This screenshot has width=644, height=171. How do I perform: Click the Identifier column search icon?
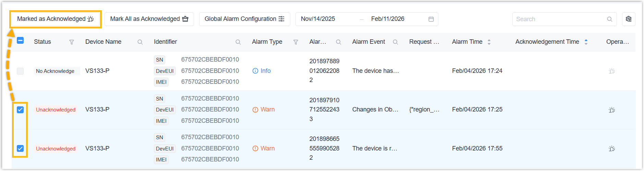coord(238,42)
